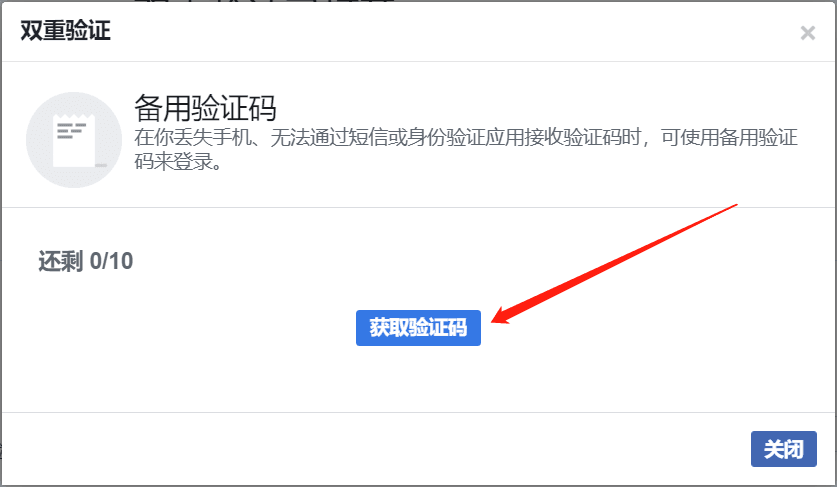Close the 双重验证 dialog with the X icon

point(808,33)
